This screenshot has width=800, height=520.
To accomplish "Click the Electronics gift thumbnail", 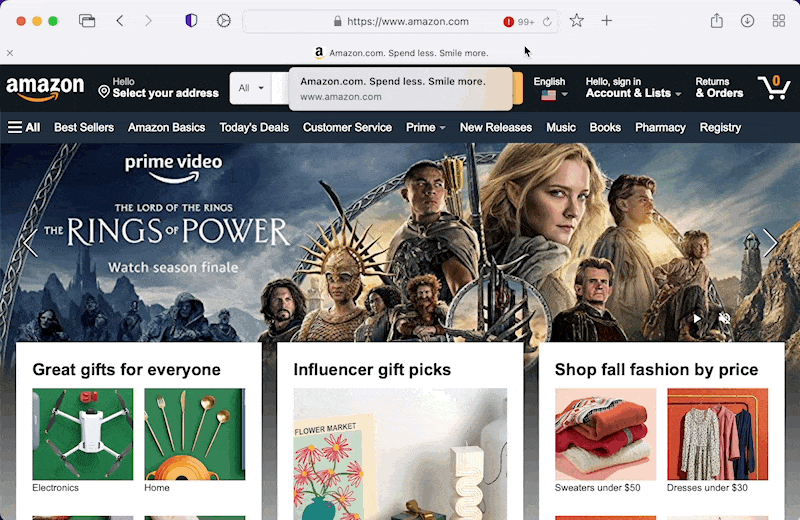I will (x=82, y=435).
